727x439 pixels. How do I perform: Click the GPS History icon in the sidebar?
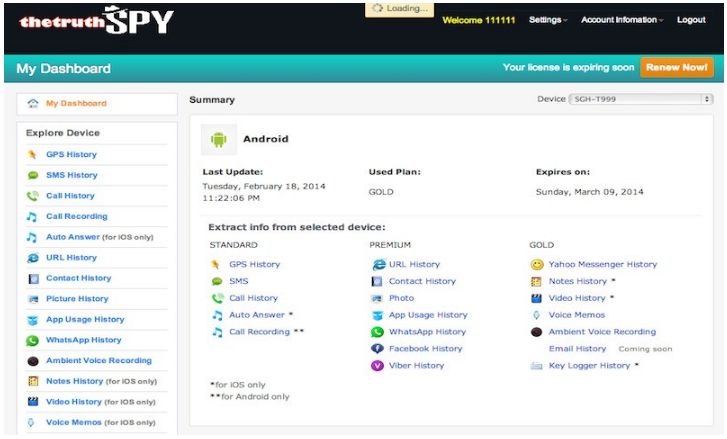(x=33, y=155)
